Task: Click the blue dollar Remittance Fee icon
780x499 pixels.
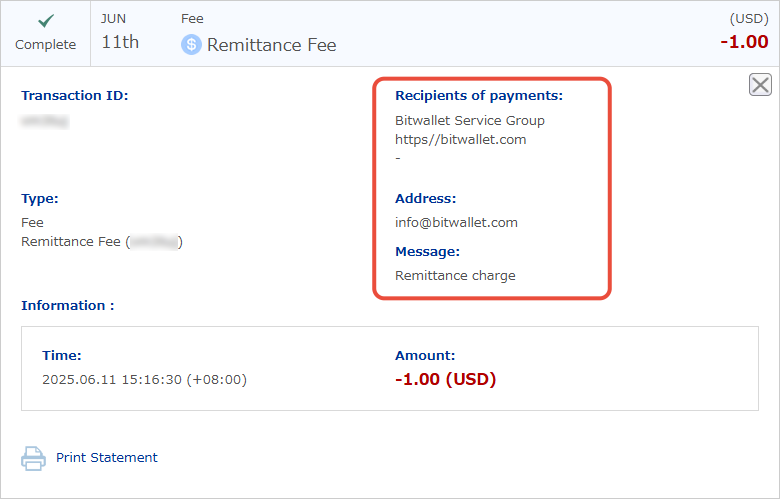Action: click(x=191, y=45)
